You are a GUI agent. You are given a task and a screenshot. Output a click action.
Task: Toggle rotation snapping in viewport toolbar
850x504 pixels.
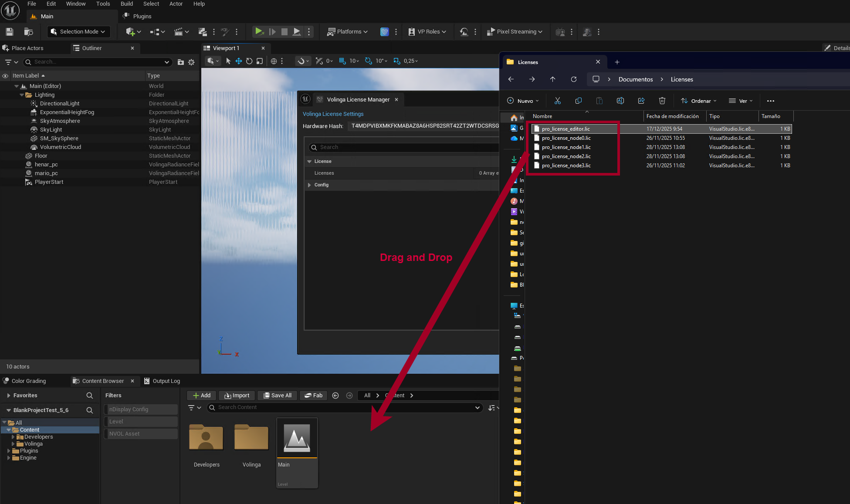tap(369, 61)
